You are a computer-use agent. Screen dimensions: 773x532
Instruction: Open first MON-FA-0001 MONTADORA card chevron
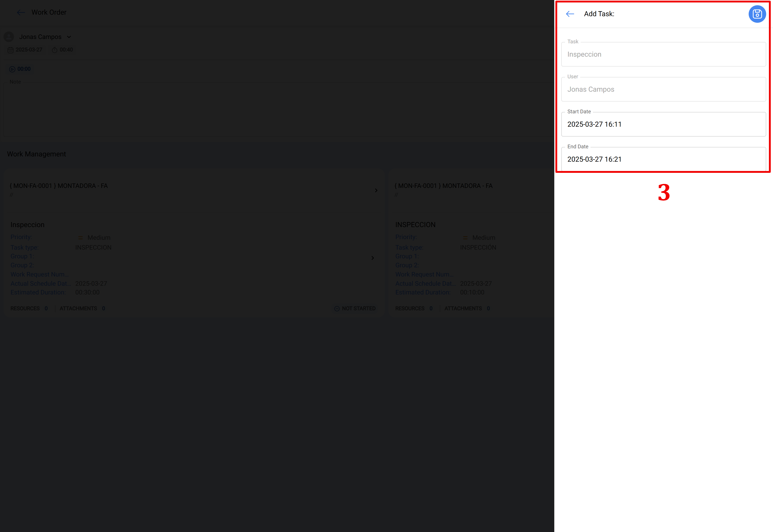376,190
